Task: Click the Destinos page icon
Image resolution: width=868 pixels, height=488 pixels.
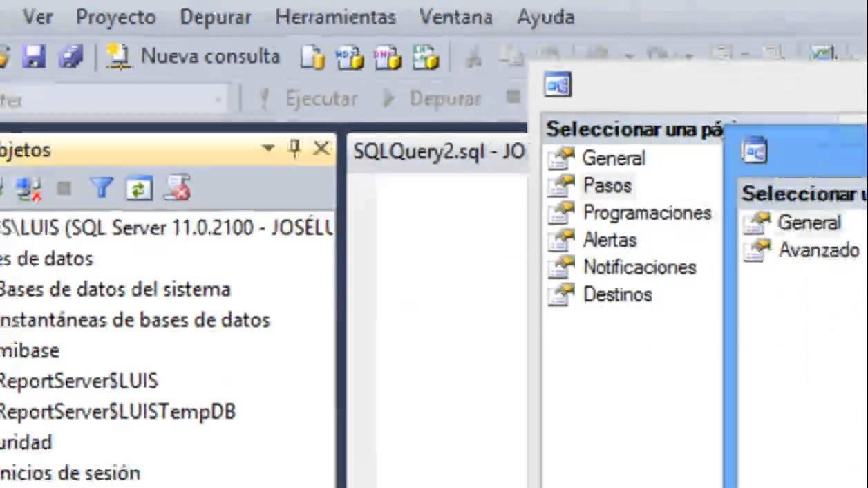Action: click(561, 294)
